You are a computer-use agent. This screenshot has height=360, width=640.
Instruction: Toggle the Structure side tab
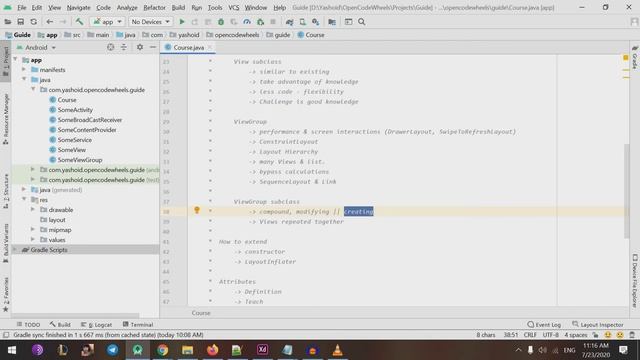pos(6,191)
